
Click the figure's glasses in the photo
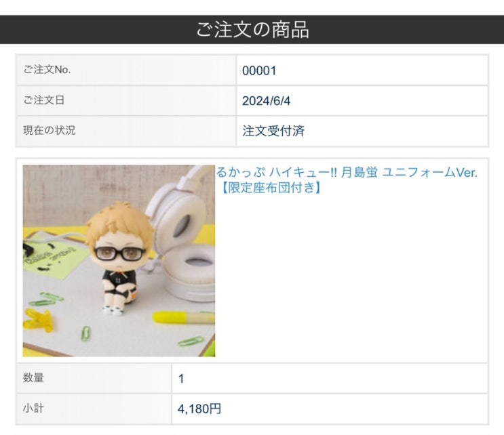point(120,254)
